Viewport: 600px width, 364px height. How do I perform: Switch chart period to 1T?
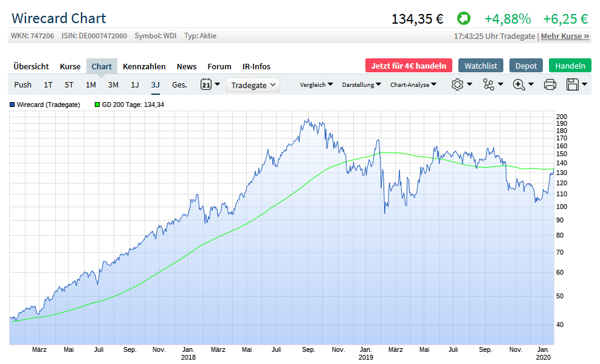(48, 84)
